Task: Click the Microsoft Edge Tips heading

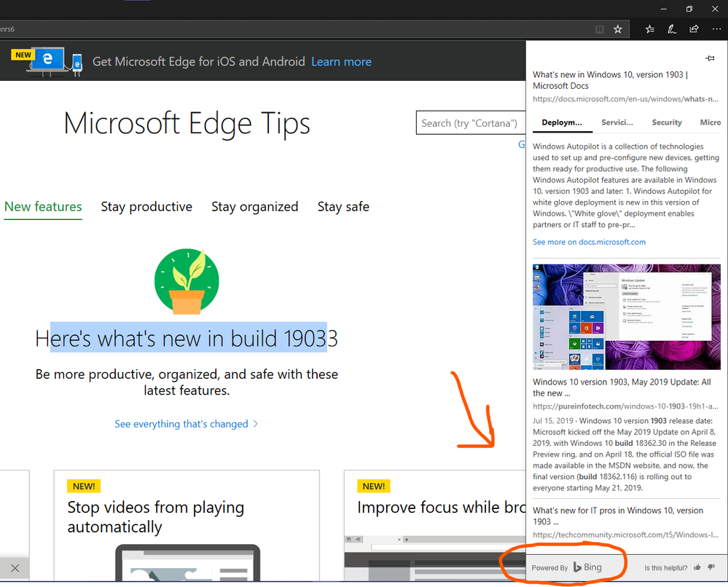Action: click(x=187, y=123)
